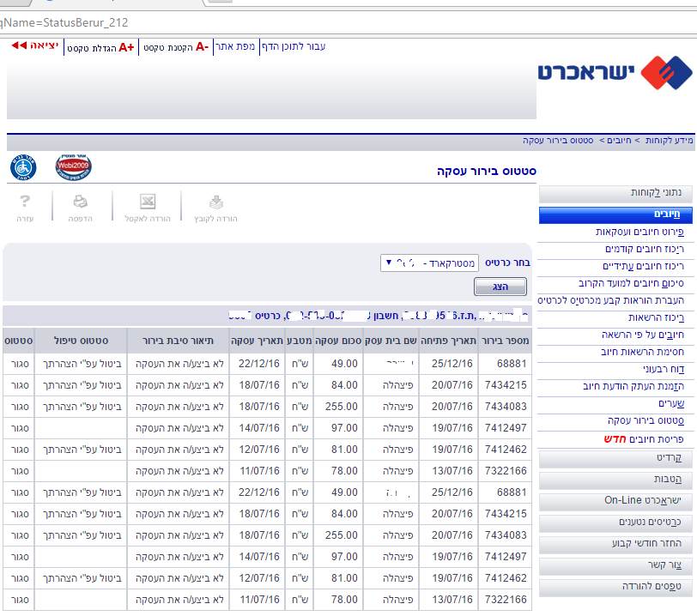
Task: Click the Isracard logo
Action: pos(615,72)
